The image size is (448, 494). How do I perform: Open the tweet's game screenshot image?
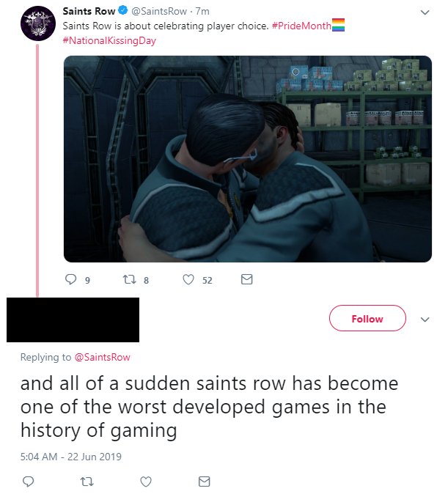(248, 159)
